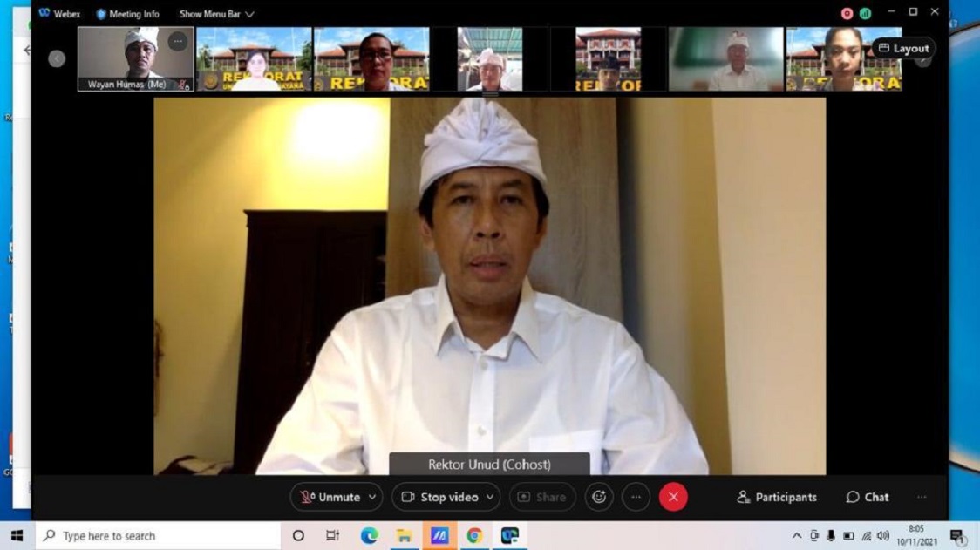Expand Show Menu Bar dropdown

(216, 14)
